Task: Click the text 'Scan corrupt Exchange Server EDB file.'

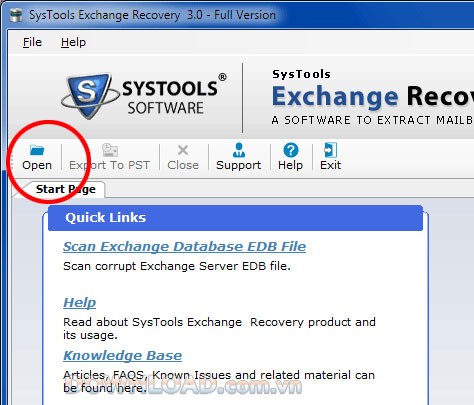Action: [x=177, y=266]
